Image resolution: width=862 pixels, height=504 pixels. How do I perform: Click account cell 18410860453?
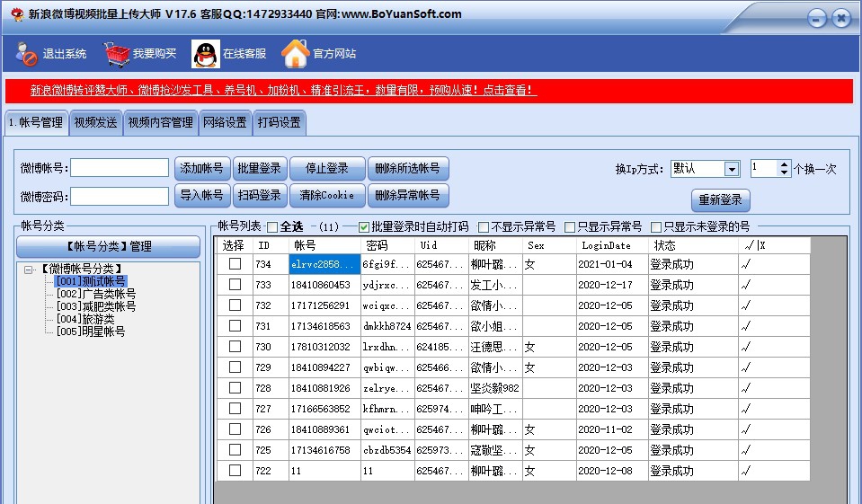(324, 285)
